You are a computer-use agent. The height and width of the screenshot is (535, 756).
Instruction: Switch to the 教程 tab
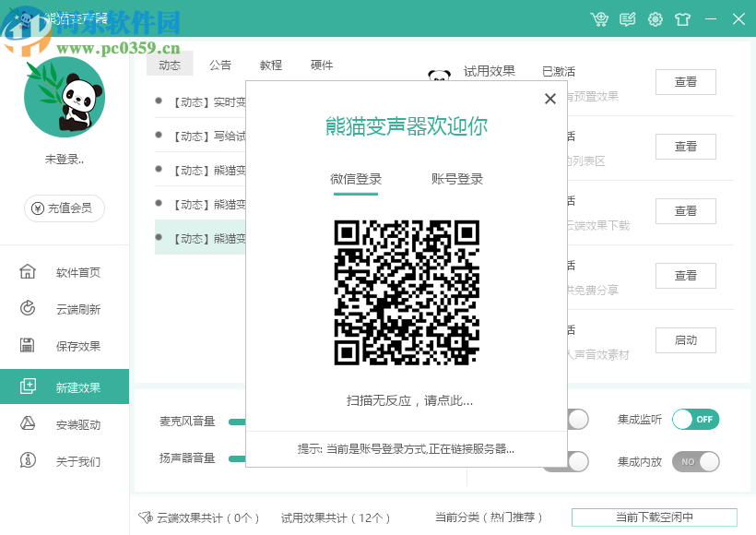click(x=271, y=65)
